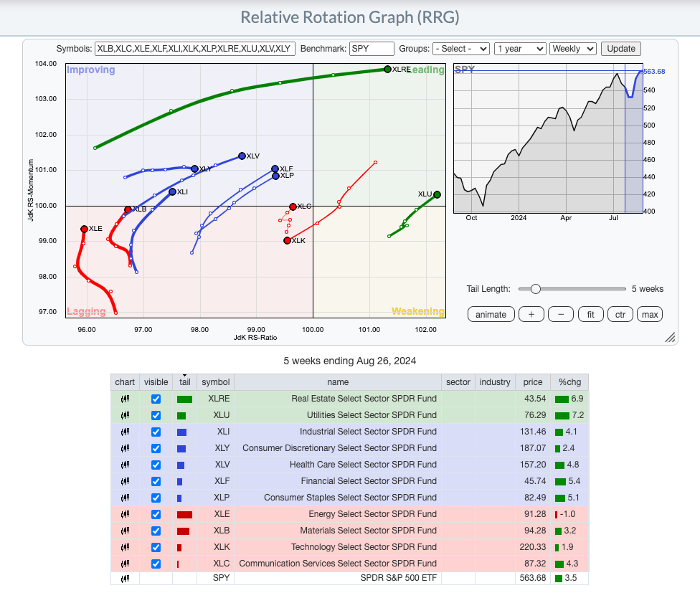Open chart icon for XLE row
Image resolution: width=700 pixels, height=598 pixels.
[x=125, y=515]
